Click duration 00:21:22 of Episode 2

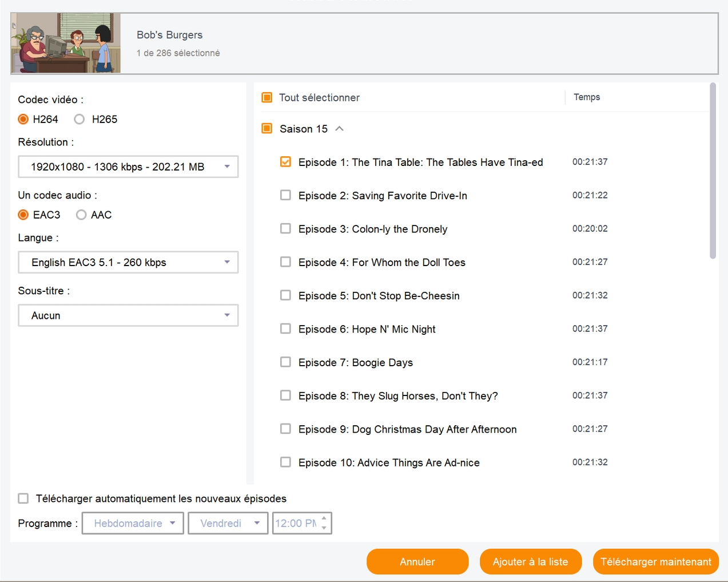[x=590, y=195]
